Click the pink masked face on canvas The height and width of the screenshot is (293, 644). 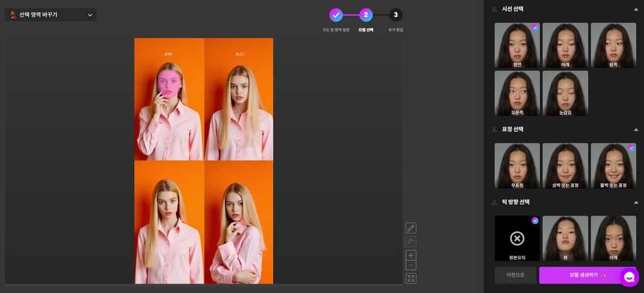tap(168, 83)
